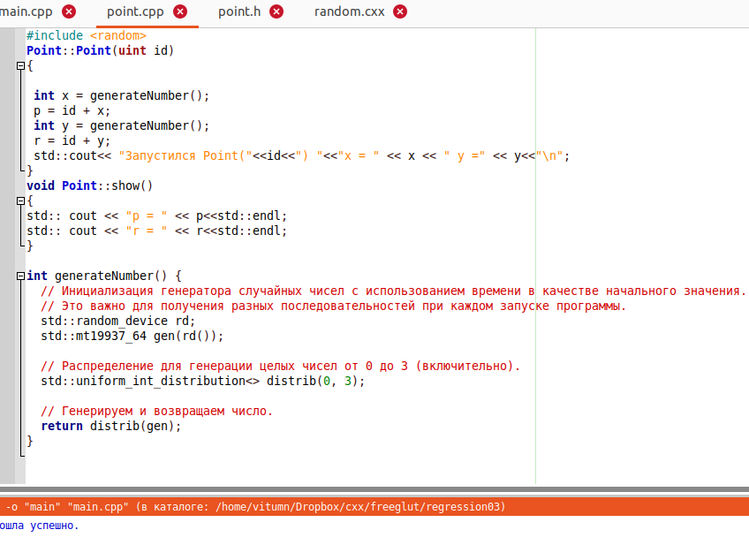Click the line printing "r = "
Screen dimensions: 749x560
(x=157, y=231)
